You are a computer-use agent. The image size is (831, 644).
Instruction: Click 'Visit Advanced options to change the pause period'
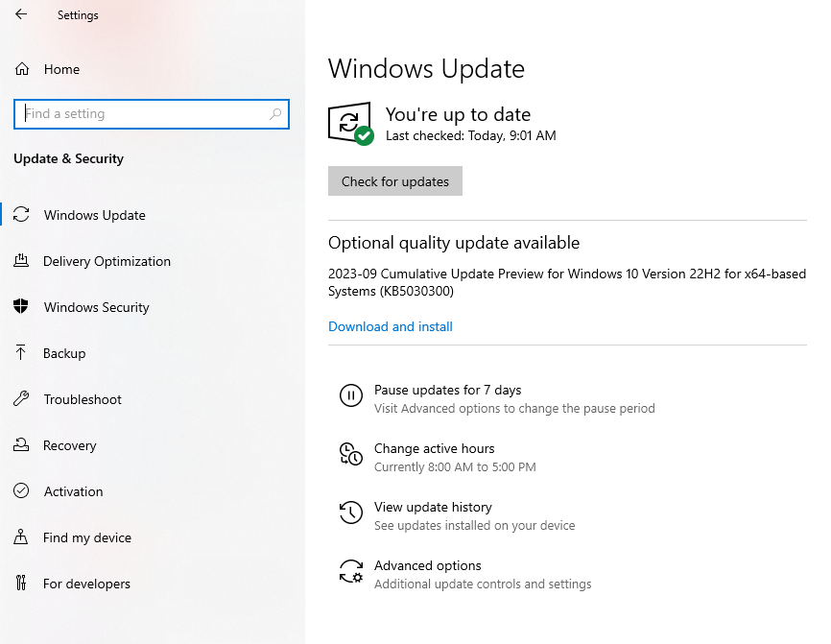(514, 409)
